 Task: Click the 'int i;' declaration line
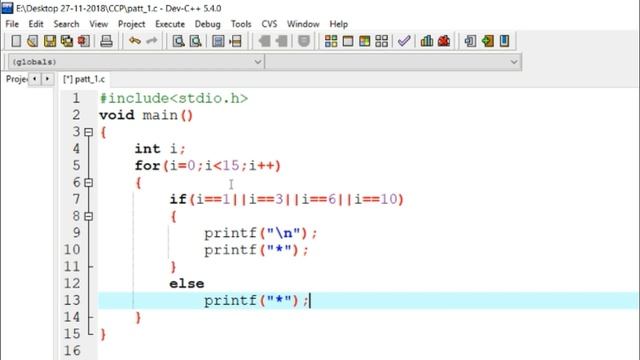pyautogui.click(x=160, y=149)
